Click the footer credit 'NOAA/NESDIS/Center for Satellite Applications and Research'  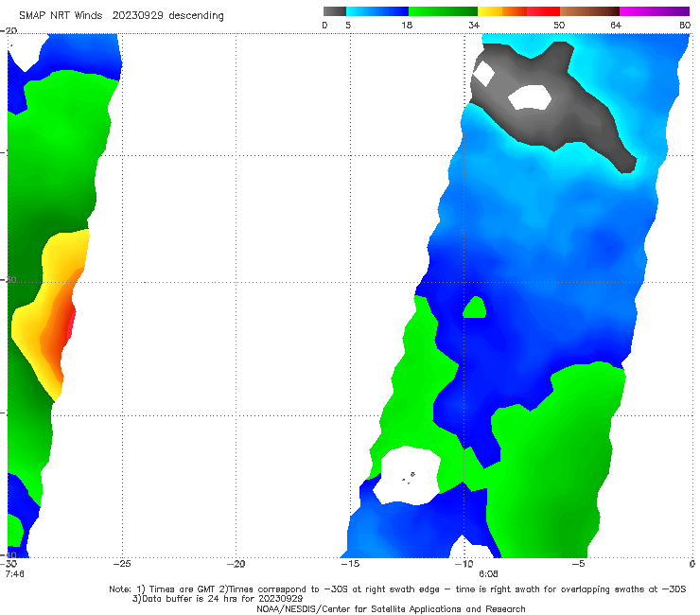tap(391, 608)
